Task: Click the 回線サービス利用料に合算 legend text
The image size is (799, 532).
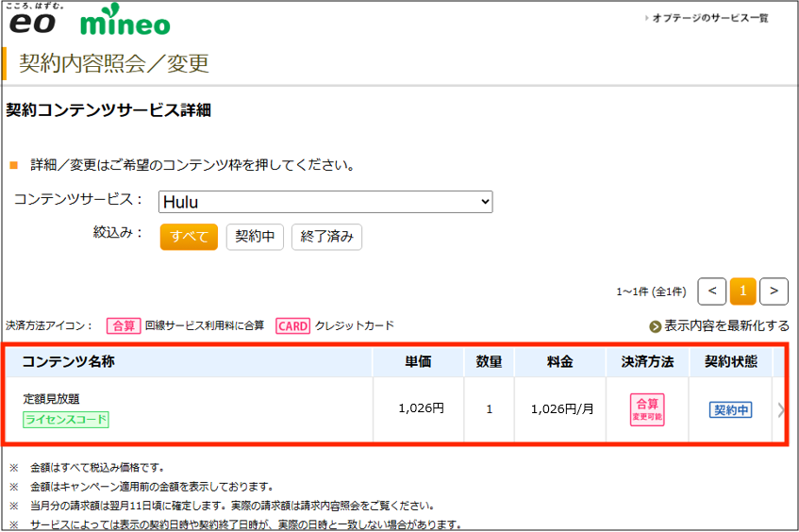Action: click(205, 325)
